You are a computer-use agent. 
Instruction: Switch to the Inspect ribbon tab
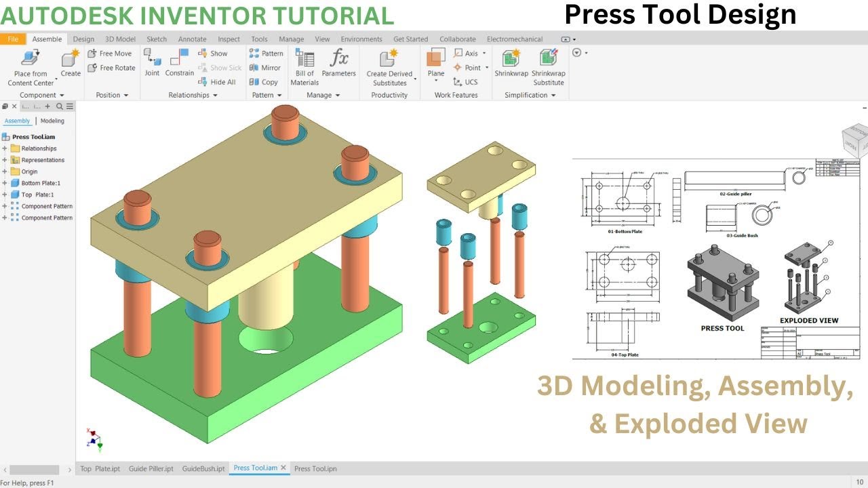(x=229, y=39)
